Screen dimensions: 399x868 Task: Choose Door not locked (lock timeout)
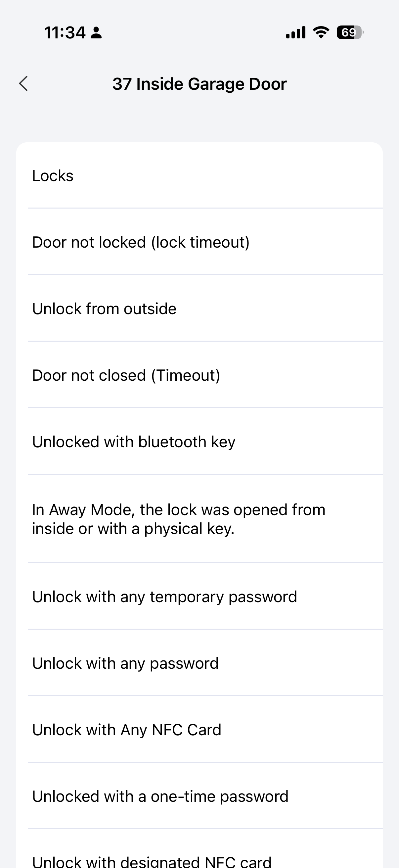(x=199, y=242)
